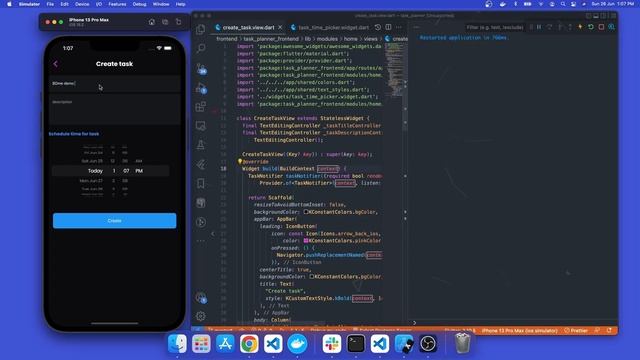Click 'lib' breadcrumb segment
This screenshot has height=360, width=640.
[308, 39]
